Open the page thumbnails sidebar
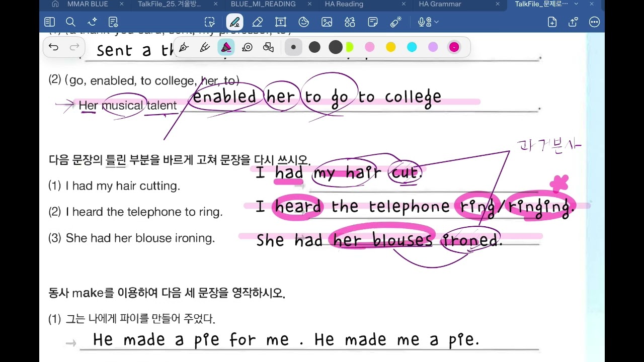The height and width of the screenshot is (362, 644). coord(49,22)
